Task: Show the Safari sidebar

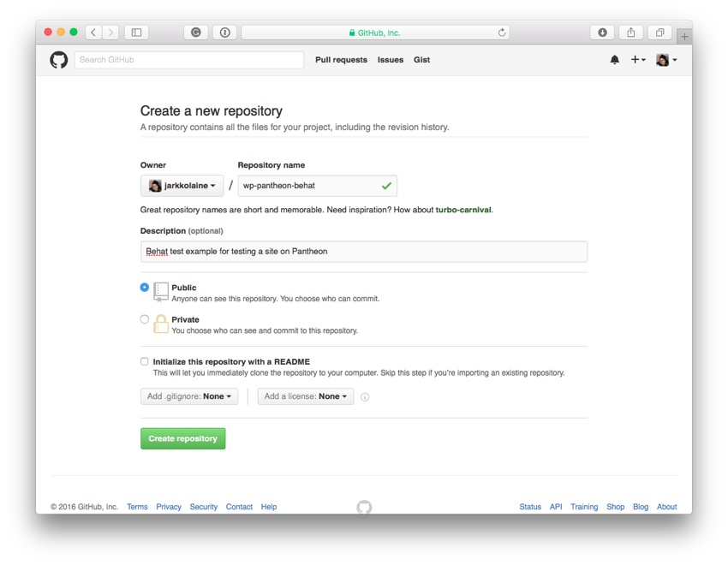Action: click(x=136, y=32)
